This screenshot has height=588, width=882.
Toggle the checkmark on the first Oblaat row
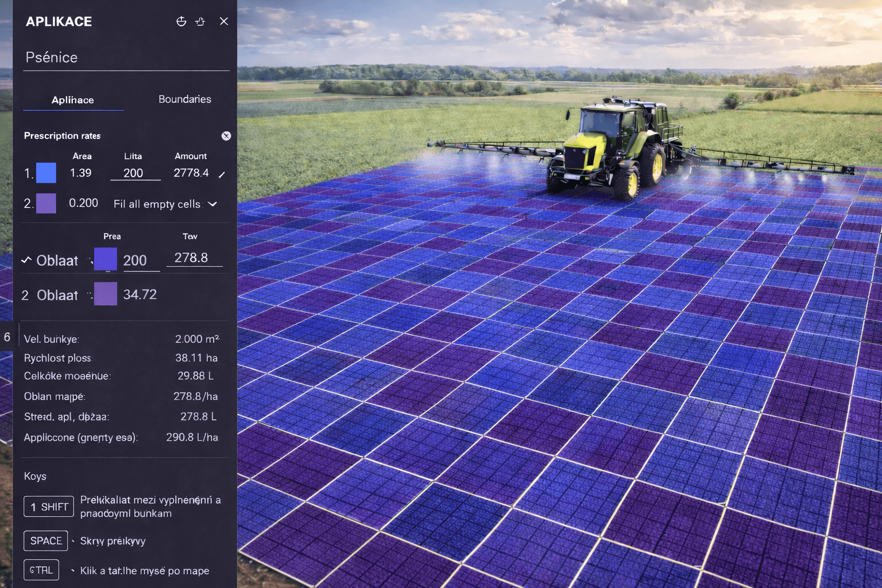coord(26,260)
